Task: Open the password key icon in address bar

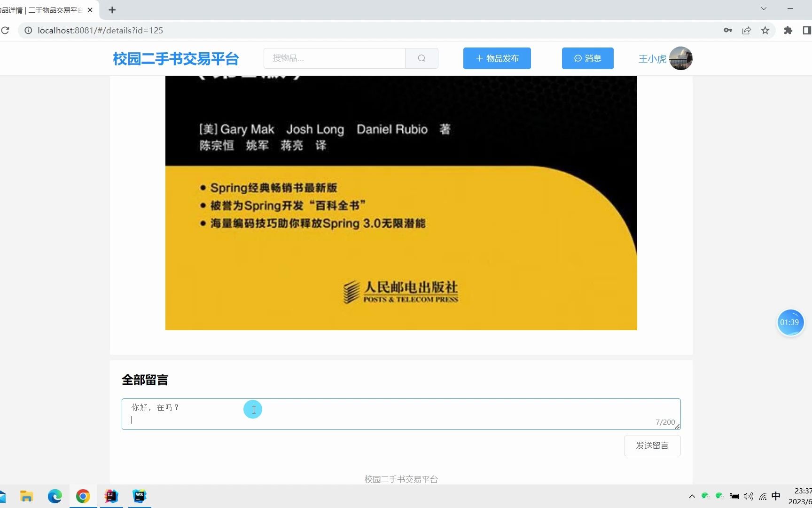Action: [x=728, y=30]
